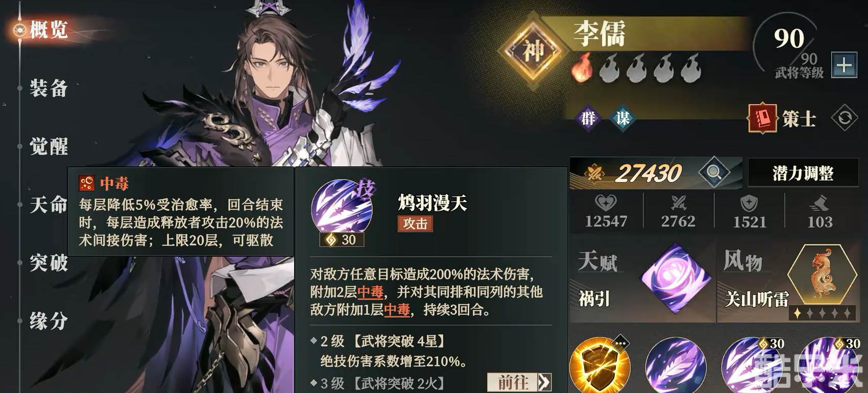This screenshot has height=393, width=868.
Task: Click the 鸩羽漫天 skill icon
Action: click(x=342, y=209)
